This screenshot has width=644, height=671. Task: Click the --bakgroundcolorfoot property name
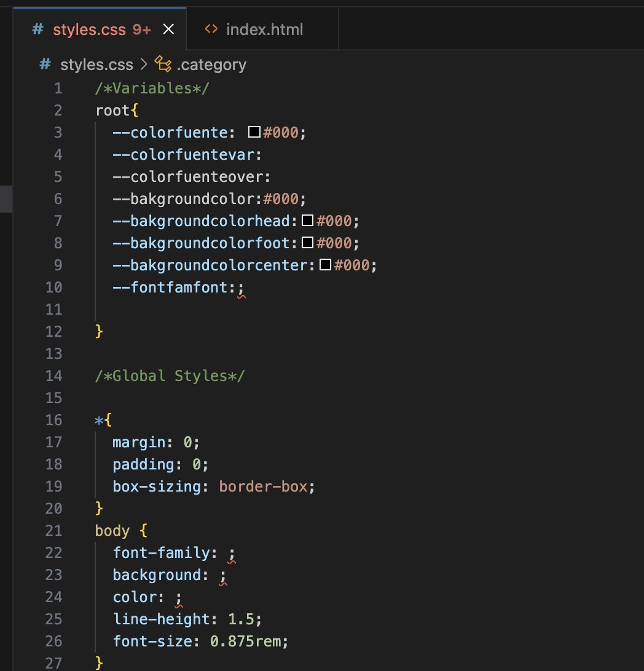click(202, 243)
